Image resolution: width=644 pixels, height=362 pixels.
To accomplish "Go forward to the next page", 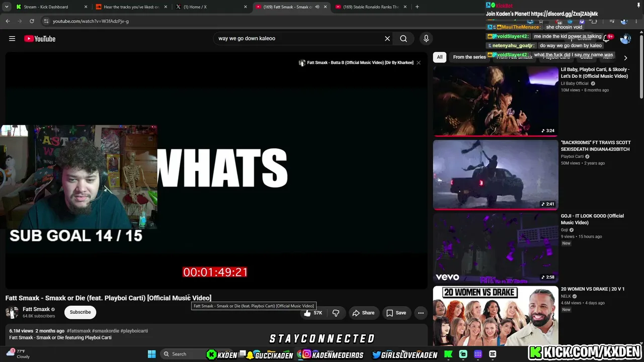I will 20,21.
